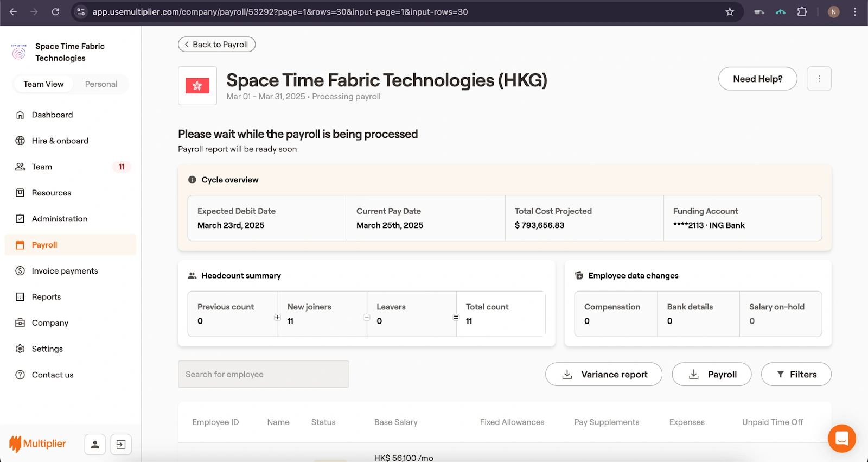
Task: Click the browser address bar URL
Action: [280, 12]
